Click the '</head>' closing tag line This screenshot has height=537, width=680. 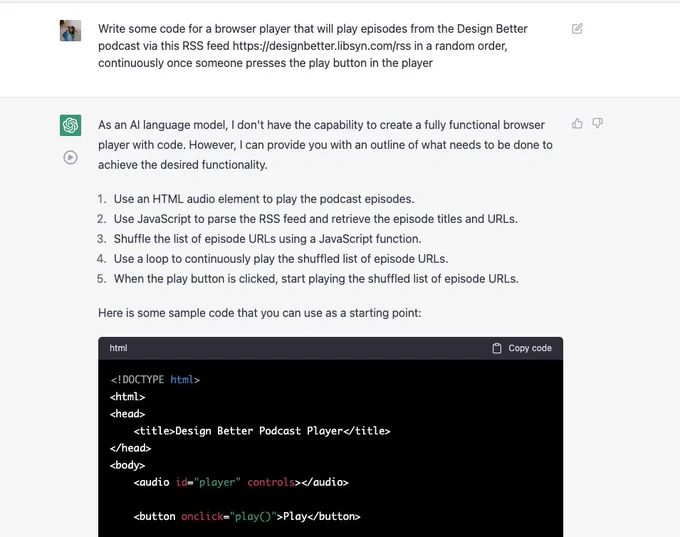click(x=130, y=448)
